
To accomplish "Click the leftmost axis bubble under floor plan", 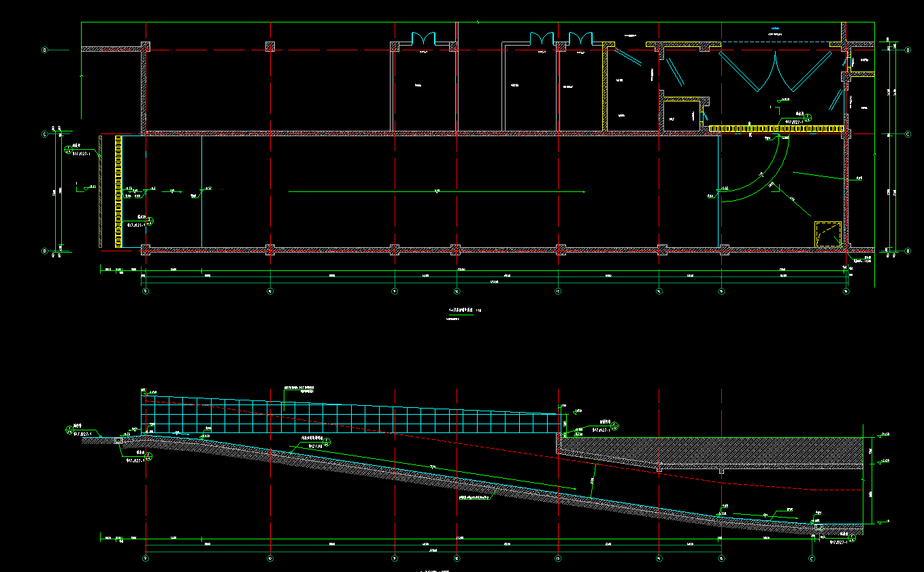I will coord(145,292).
